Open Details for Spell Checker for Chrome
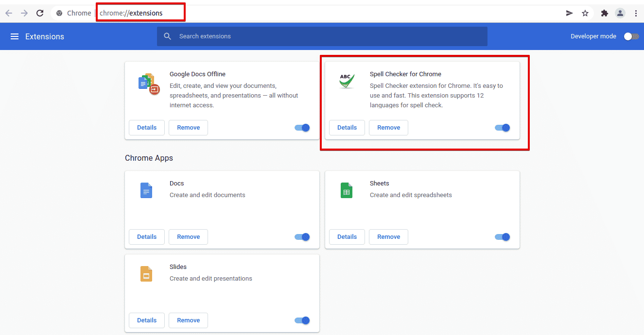The image size is (644, 335). pyautogui.click(x=347, y=128)
